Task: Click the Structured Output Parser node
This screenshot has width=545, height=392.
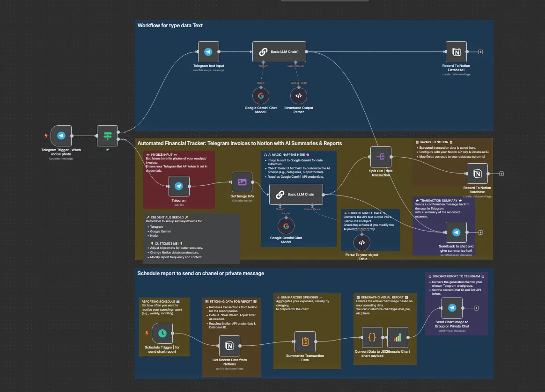Action: pos(299,96)
